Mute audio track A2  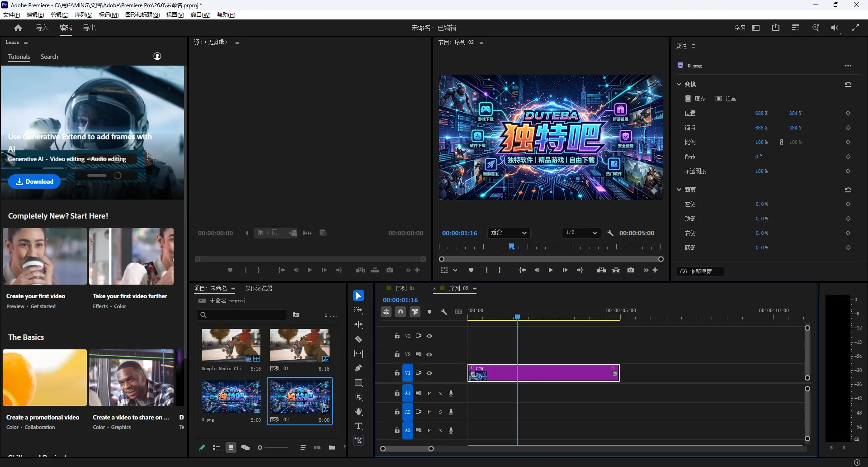point(429,412)
